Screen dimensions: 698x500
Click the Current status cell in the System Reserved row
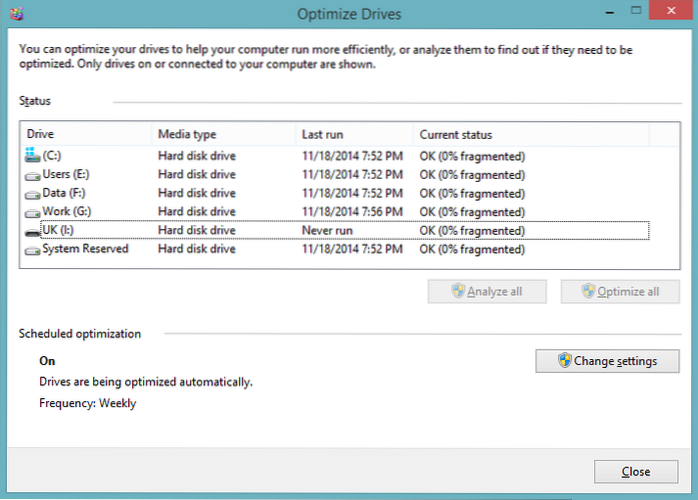click(472, 249)
